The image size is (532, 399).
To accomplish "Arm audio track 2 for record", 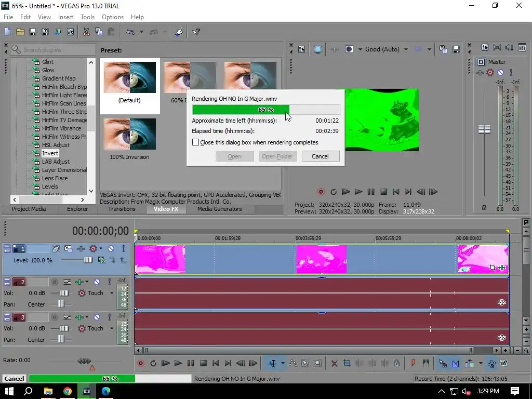I will click(54, 282).
